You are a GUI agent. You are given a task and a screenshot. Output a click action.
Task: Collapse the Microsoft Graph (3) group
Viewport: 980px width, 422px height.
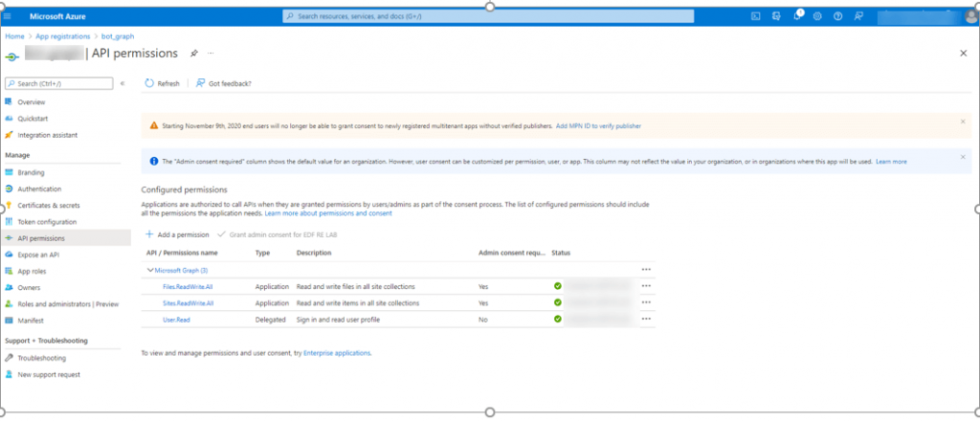(x=150, y=270)
